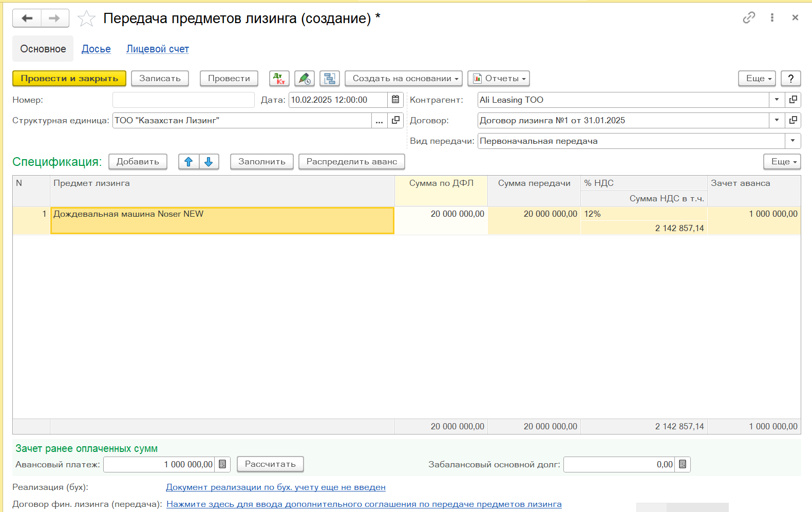This screenshot has width=812, height=512.
Task: Close the document form
Action: [x=795, y=18]
